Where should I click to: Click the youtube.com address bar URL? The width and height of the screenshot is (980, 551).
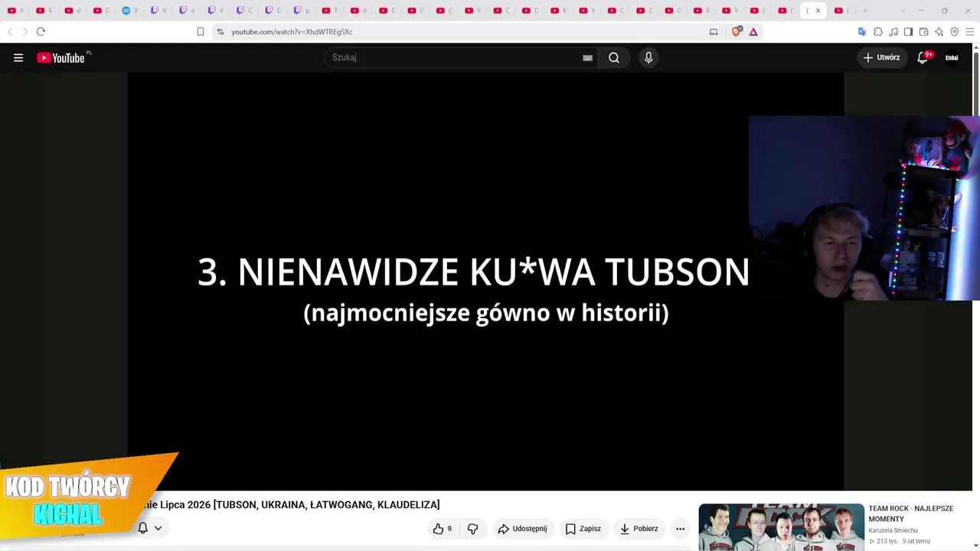coord(292,31)
